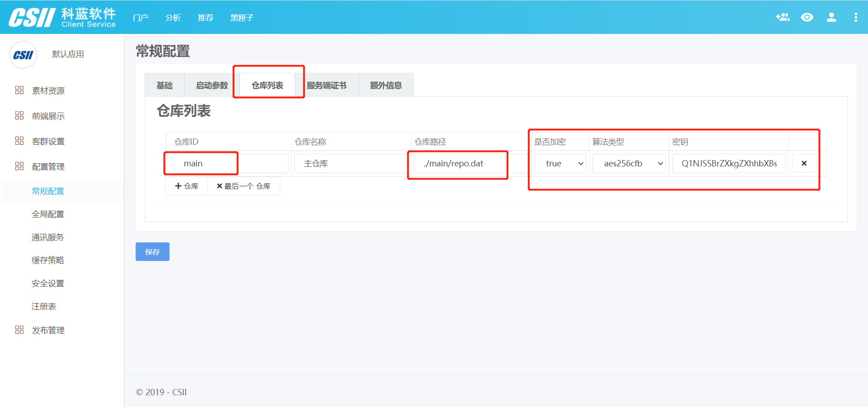Open the 是否加密 true dropdown
Image resolution: width=868 pixels, height=407 pixels.
coord(560,163)
